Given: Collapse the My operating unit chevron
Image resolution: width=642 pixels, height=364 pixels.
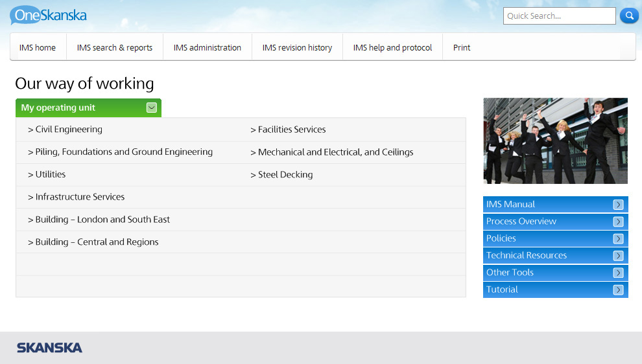Looking at the screenshot, I should point(152,108).
